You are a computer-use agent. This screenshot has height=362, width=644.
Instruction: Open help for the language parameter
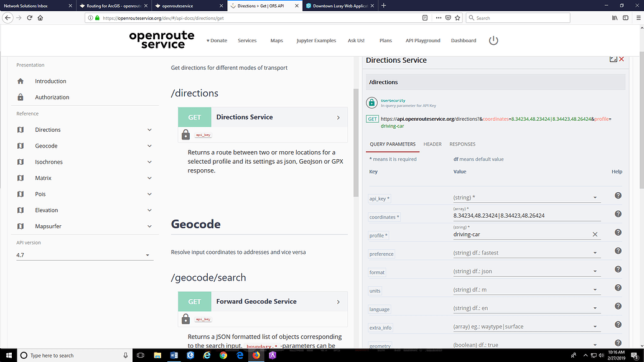coord(618,307)
